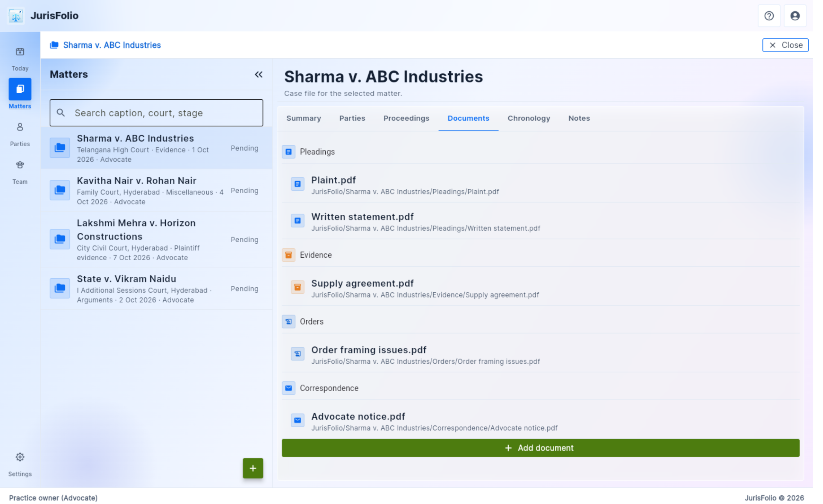Click the Order framing issues.pdf icon
The height and width of the screenshot is (504, 823).
tap(297, 354)
